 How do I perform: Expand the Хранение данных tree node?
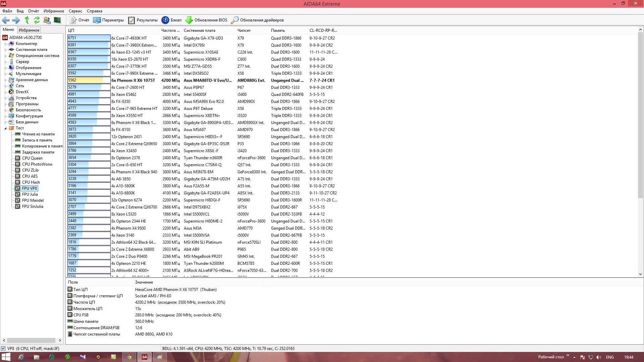(x=5, y=80)
